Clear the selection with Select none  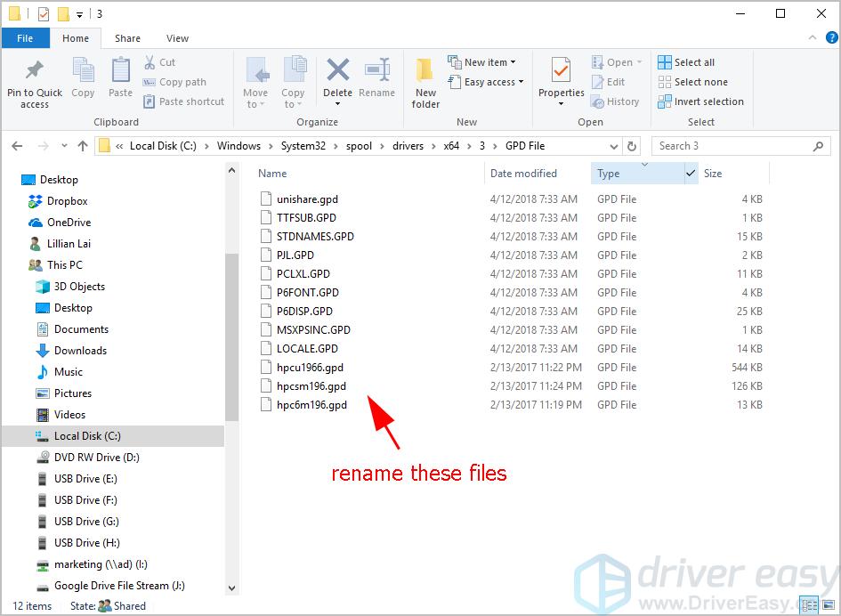[693, 81]
